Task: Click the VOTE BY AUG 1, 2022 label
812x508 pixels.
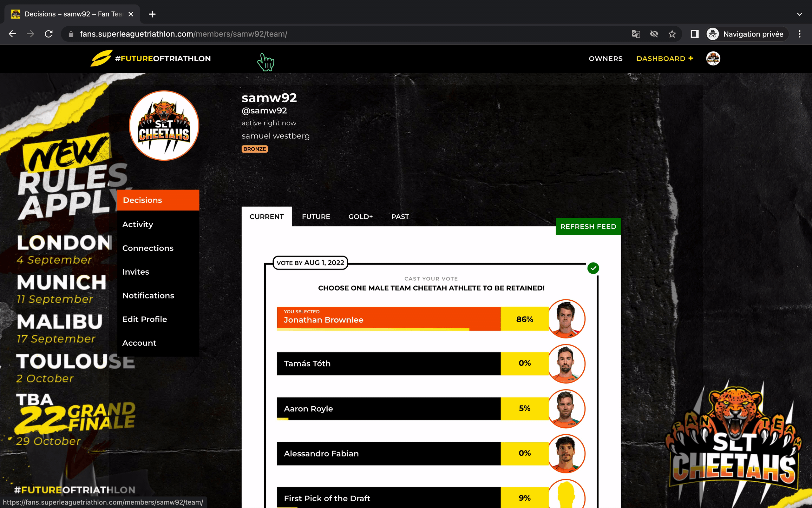Action: click(x=311, y=263)
